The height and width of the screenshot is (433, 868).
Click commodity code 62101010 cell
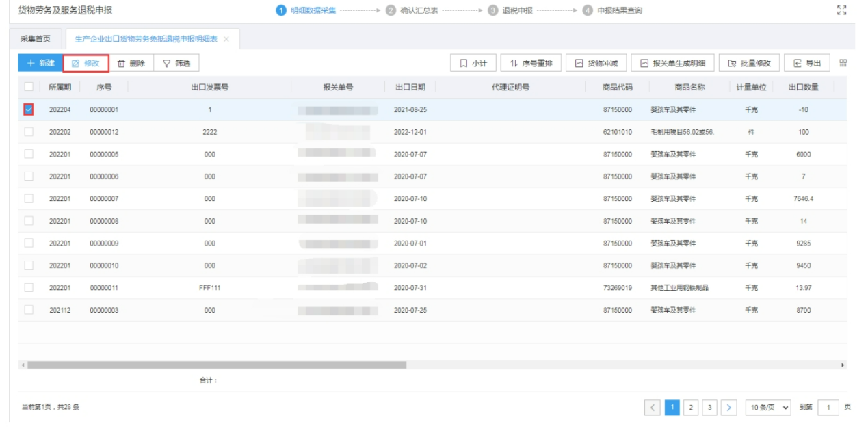pyautogui.click(x=617, y=132)
